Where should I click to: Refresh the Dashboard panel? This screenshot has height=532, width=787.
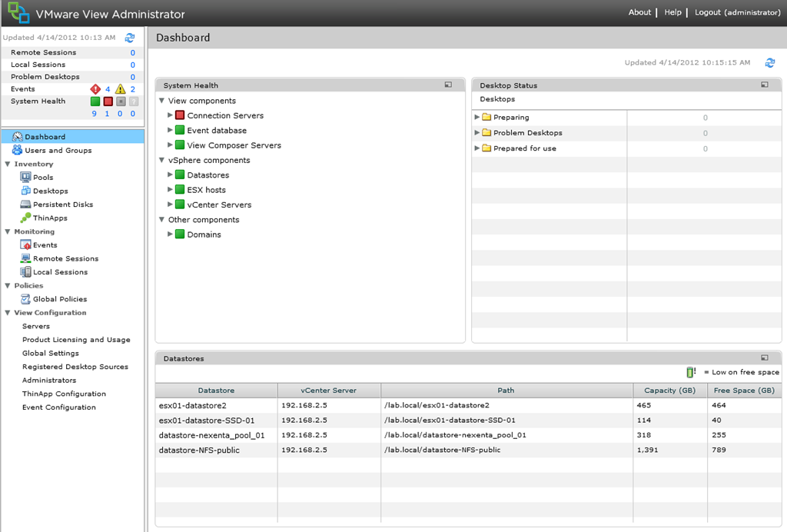click(769, 63)
